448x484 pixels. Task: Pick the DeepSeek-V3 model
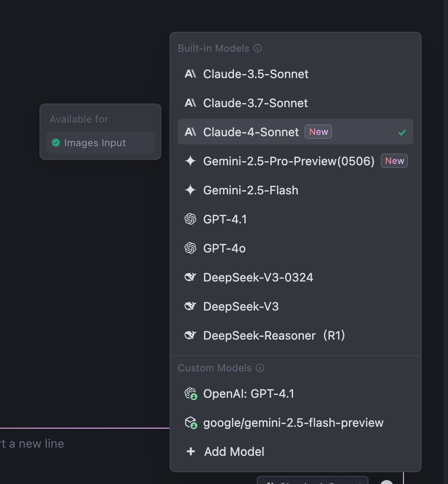pyautogui.click(x=295, y=306)
